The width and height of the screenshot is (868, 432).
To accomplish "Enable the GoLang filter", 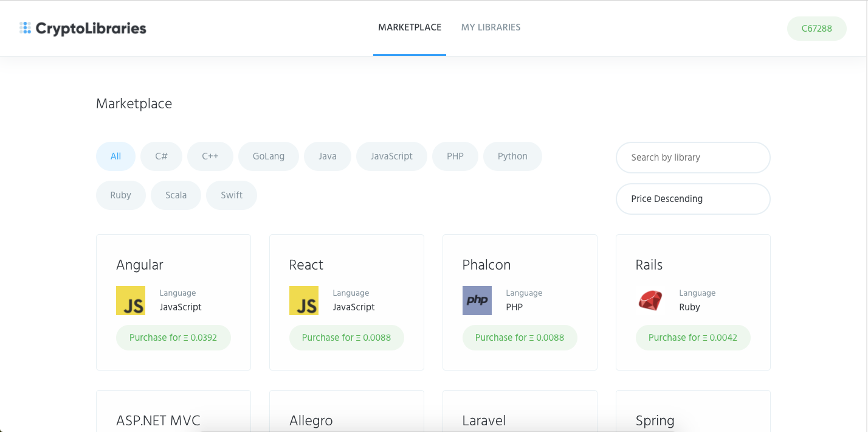I will [269, 156].
